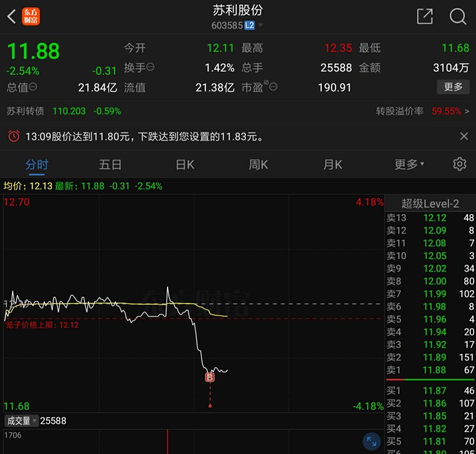
Task: Select the 卖3 order at 11.92
Action: [430, 345]
